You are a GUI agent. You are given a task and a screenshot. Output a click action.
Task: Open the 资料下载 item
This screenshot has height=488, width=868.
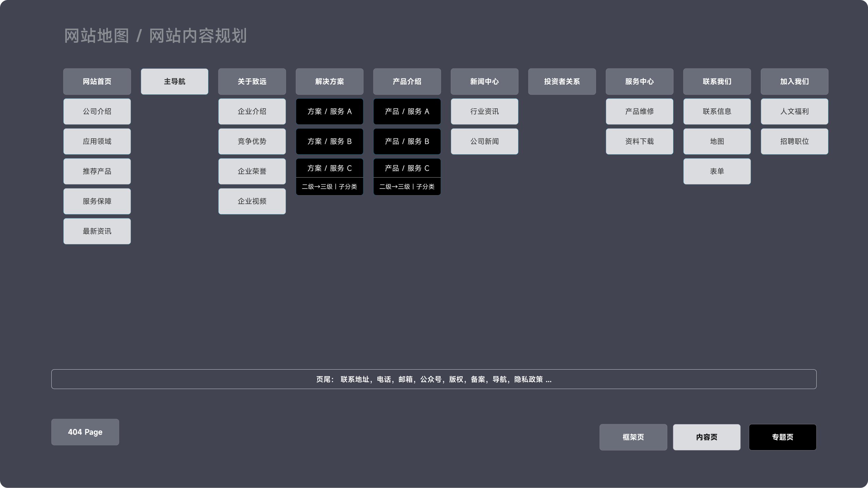(639, 141)
